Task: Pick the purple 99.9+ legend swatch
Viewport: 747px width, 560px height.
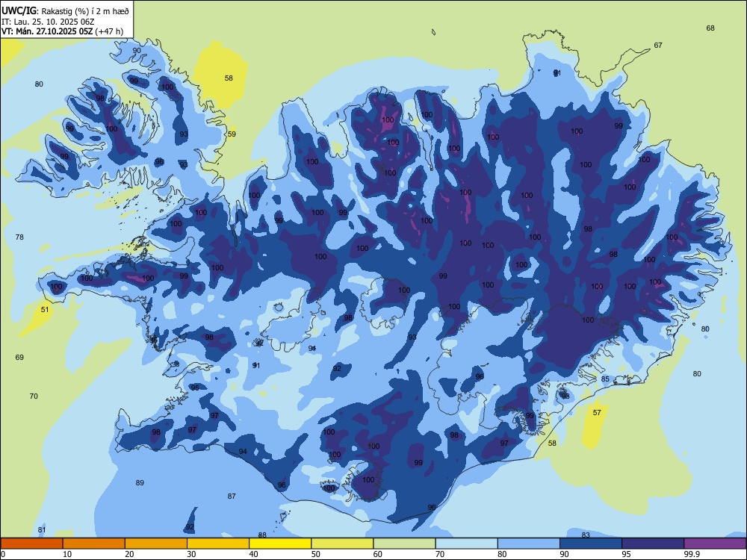Action: [x=715, y=544]
